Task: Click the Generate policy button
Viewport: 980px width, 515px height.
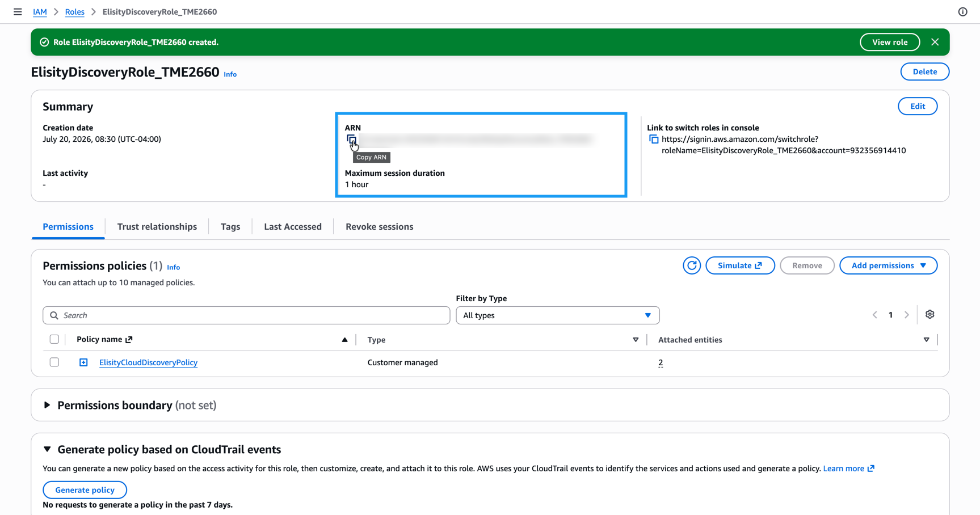Action: (x=85, y=490)
